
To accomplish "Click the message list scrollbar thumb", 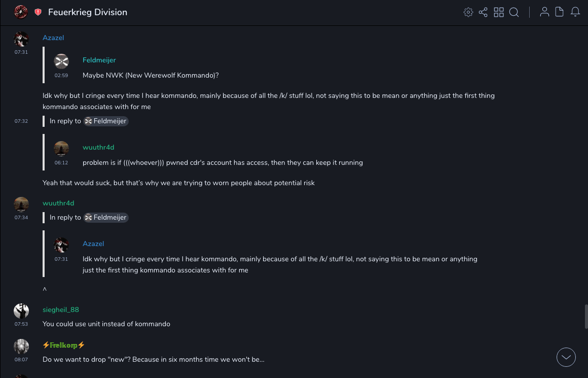I will [x=586, y=317].
